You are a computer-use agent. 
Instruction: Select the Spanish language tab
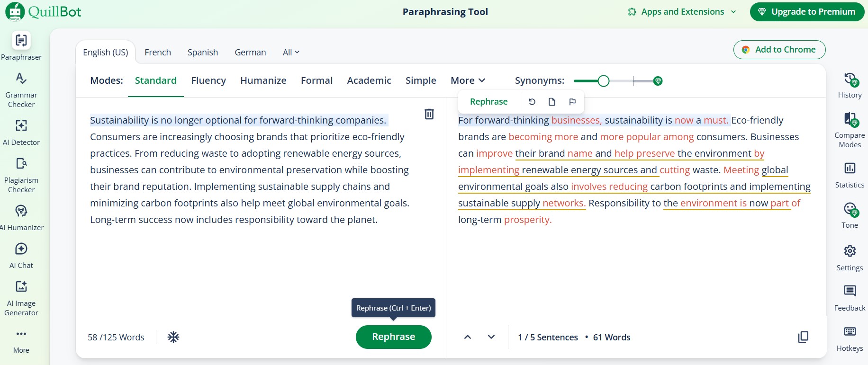[x=203, y=53]
